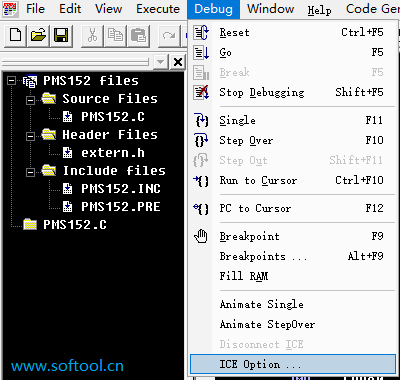This screenshot has width=400, height=380.
Task: Select Fill RAM menu entry
Action: [x=293, y=276]
